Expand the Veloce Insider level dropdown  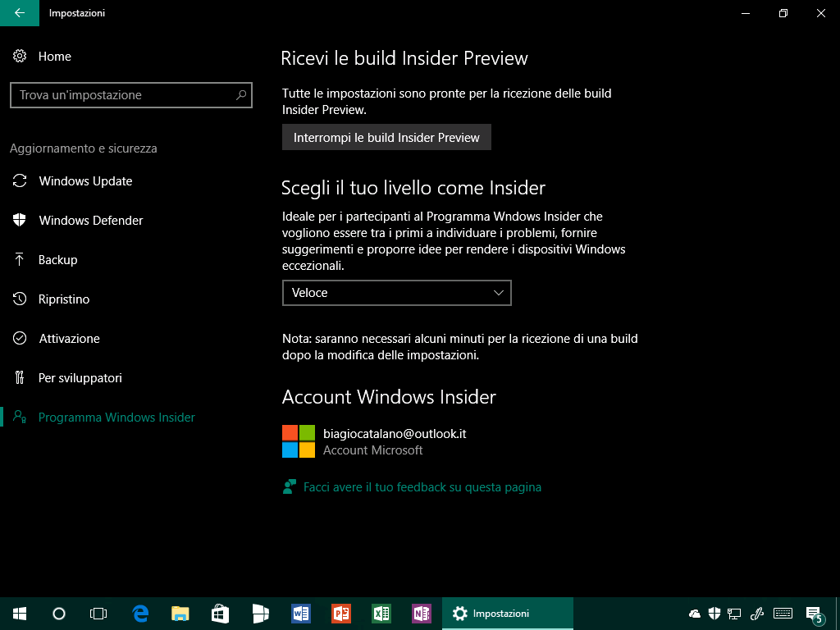pos(397,293)
